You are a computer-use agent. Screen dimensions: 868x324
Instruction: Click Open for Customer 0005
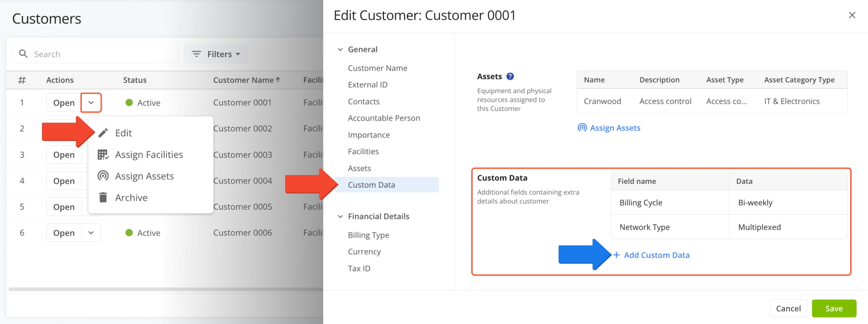point(64,207)
